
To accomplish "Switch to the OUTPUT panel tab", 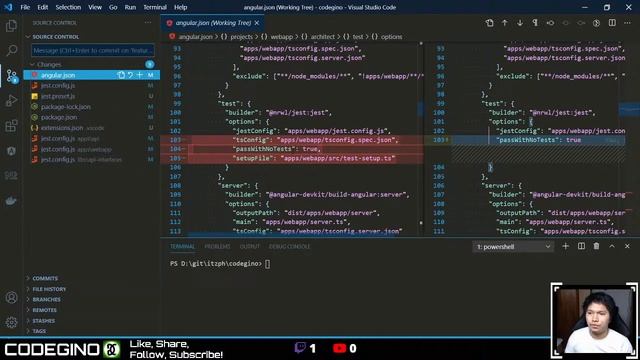I will tap(250, 247).
